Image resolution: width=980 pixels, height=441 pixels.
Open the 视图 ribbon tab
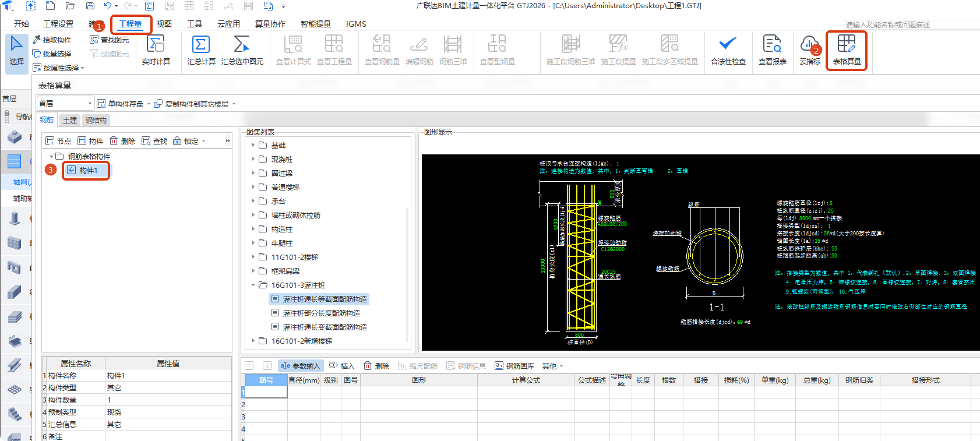(x=164, y=24)
